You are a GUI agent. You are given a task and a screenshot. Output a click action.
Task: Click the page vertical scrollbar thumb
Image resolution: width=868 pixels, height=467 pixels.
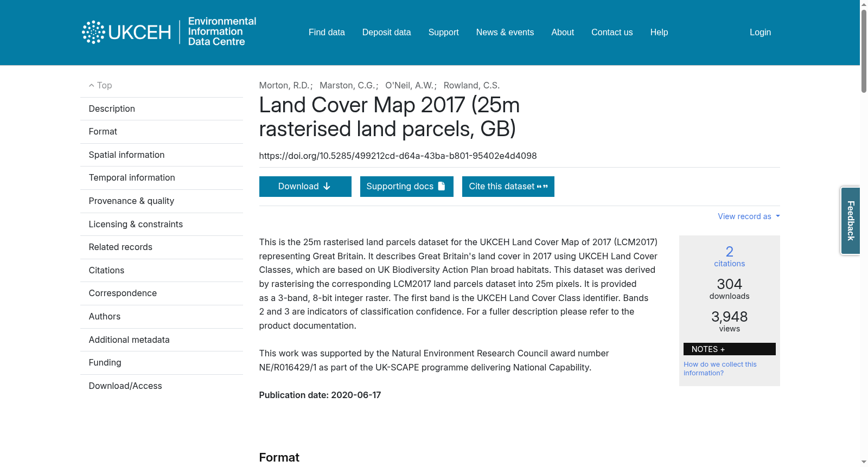pyautogui.click(x=864, y=52)
